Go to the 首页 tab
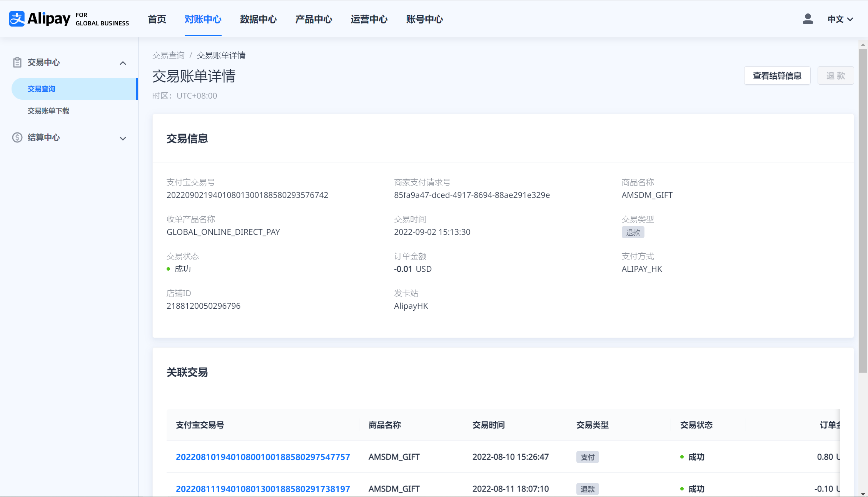 coord(157,19)
